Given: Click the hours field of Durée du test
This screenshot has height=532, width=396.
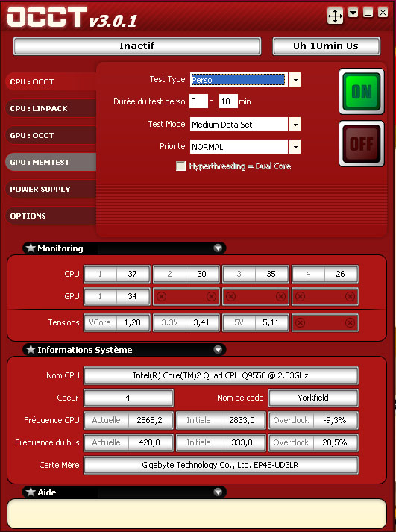Looking at the screenshot, I should tap(198, 101).
